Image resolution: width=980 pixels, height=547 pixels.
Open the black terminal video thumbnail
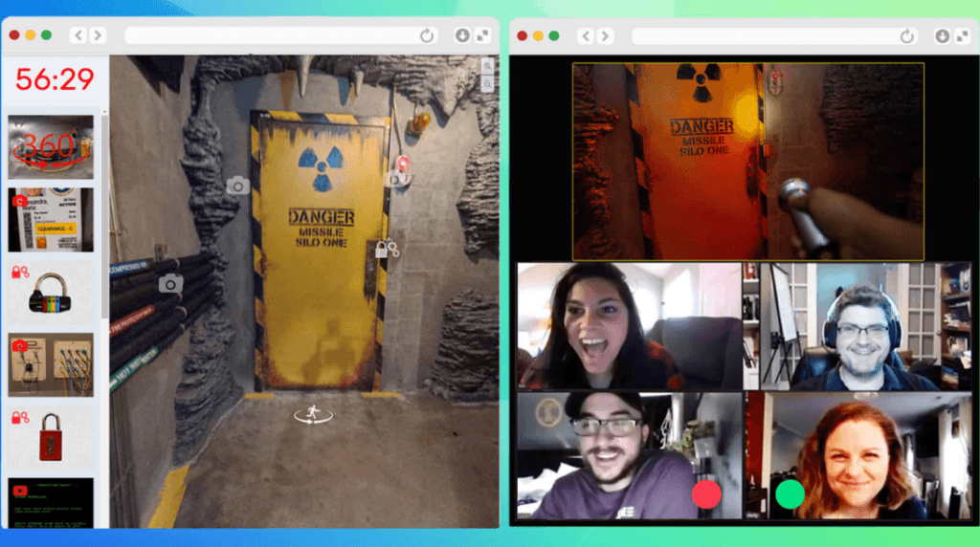pyautogui.click(x=51, y=503)
